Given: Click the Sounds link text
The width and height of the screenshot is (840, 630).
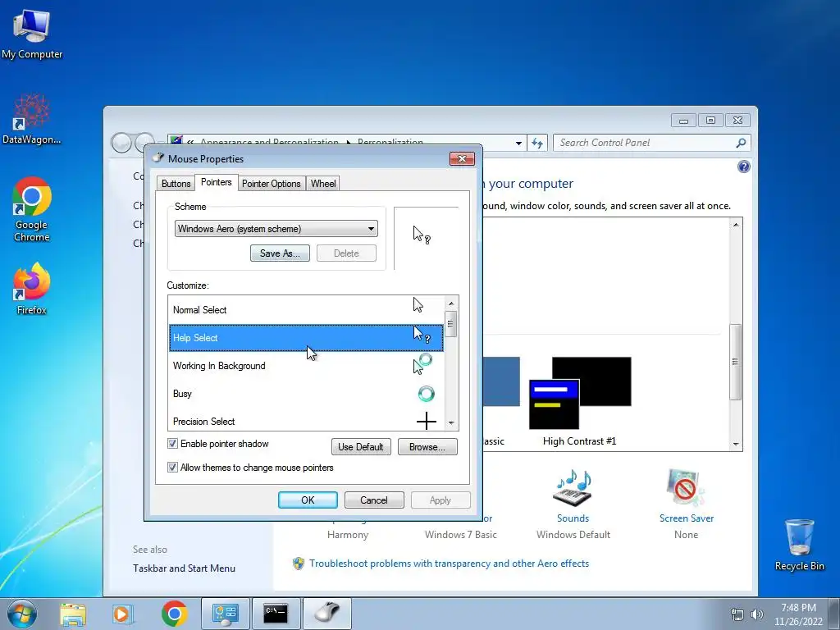Looking at the screenshot, I should (573, 518).
